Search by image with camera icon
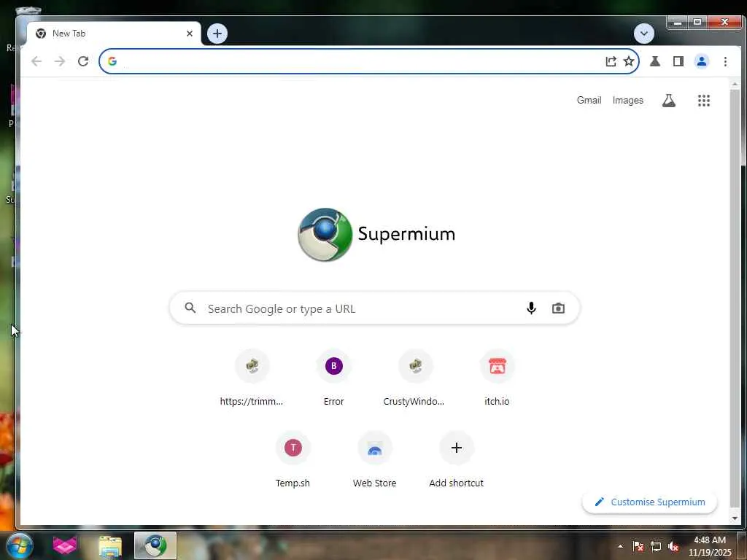747x560 pixels. click(558, 308)
